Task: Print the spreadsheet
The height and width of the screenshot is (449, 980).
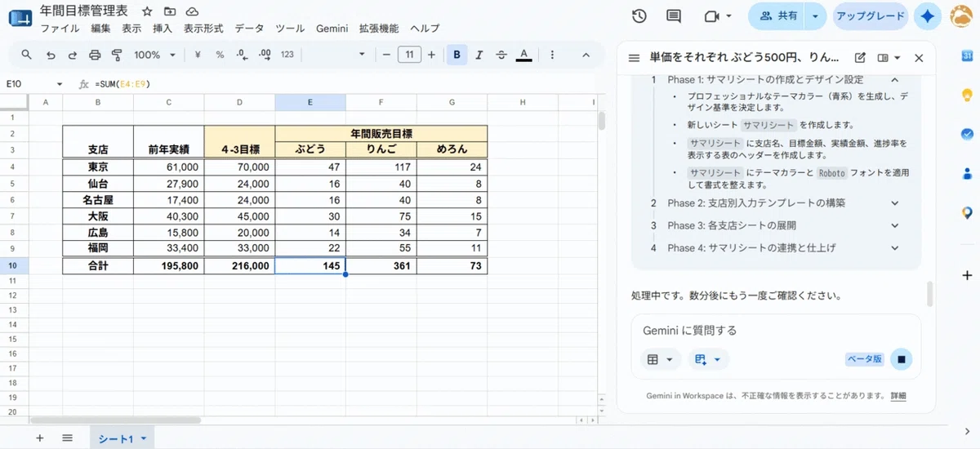Action: (95, 55)
